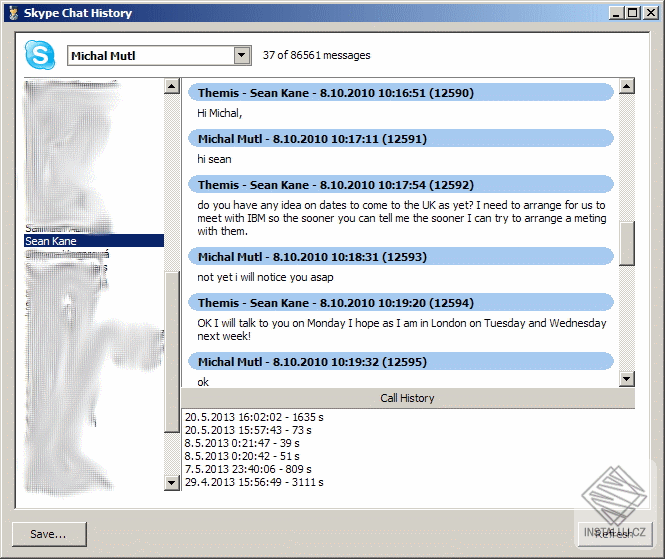Click the '37 of 86561 messages' counter
This screenshot has width=665, height=559.
coord(316,55)
